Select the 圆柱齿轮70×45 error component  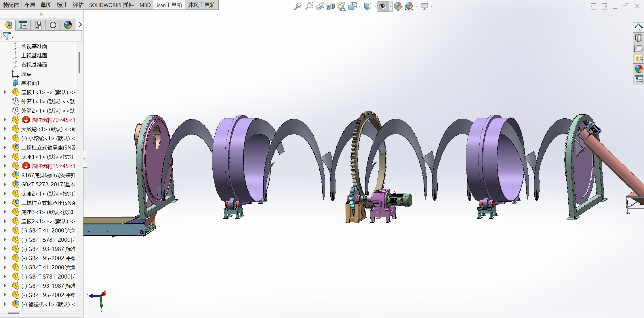(53, 120)
